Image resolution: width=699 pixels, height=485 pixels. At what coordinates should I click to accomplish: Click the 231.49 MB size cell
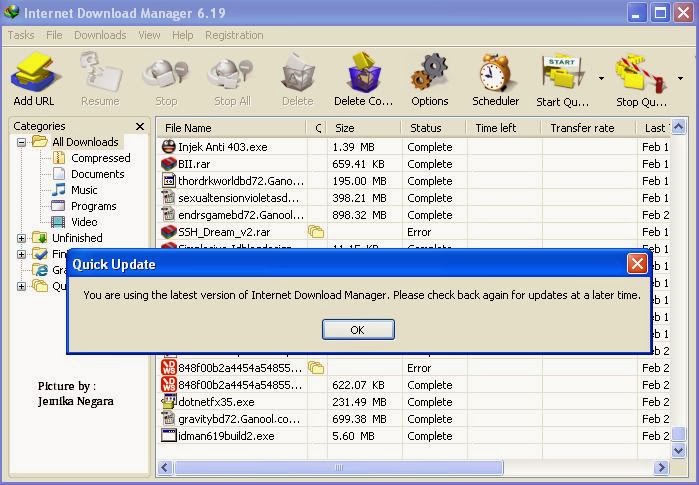(359, 402)
